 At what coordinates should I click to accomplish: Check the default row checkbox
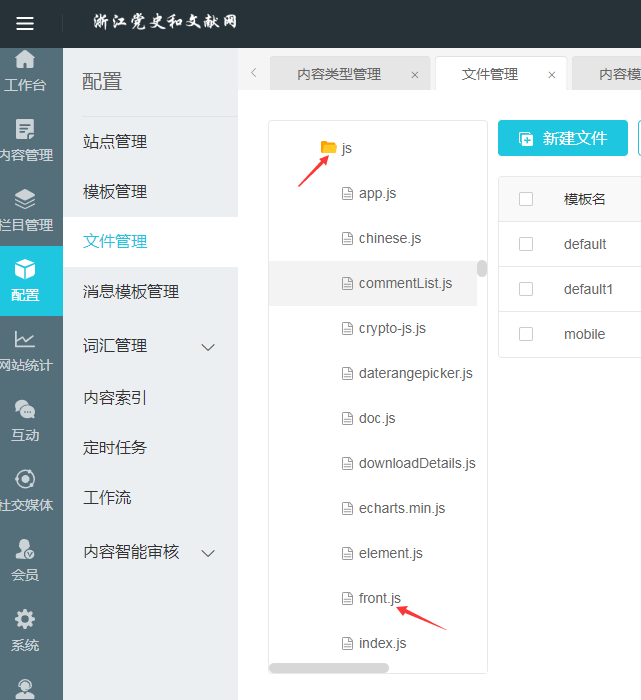(526, 244)
